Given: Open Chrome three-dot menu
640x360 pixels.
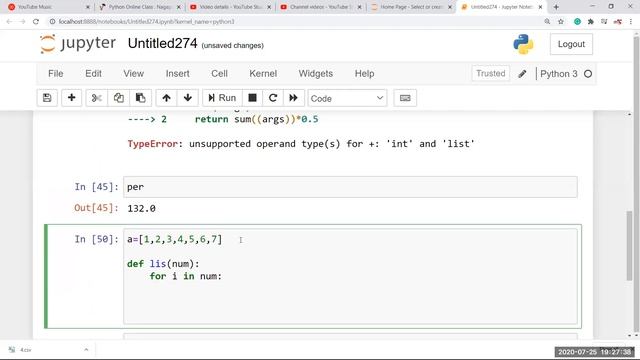Looking at the screenshot, I should [x=631, y=22].
